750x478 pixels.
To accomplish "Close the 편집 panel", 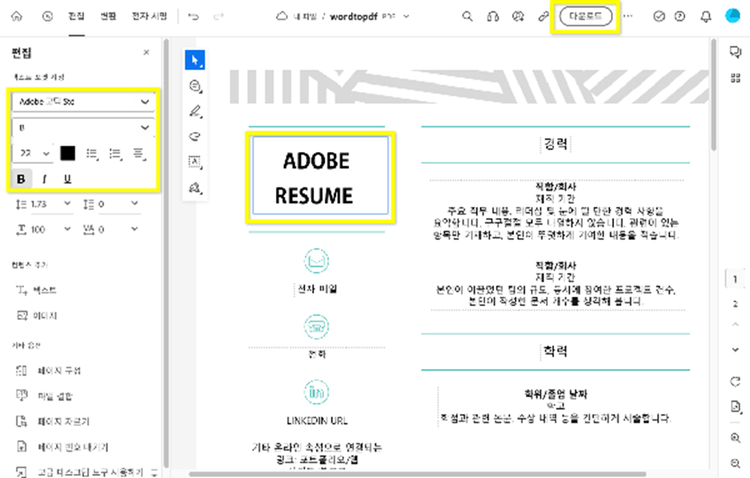I will (146, 52).
